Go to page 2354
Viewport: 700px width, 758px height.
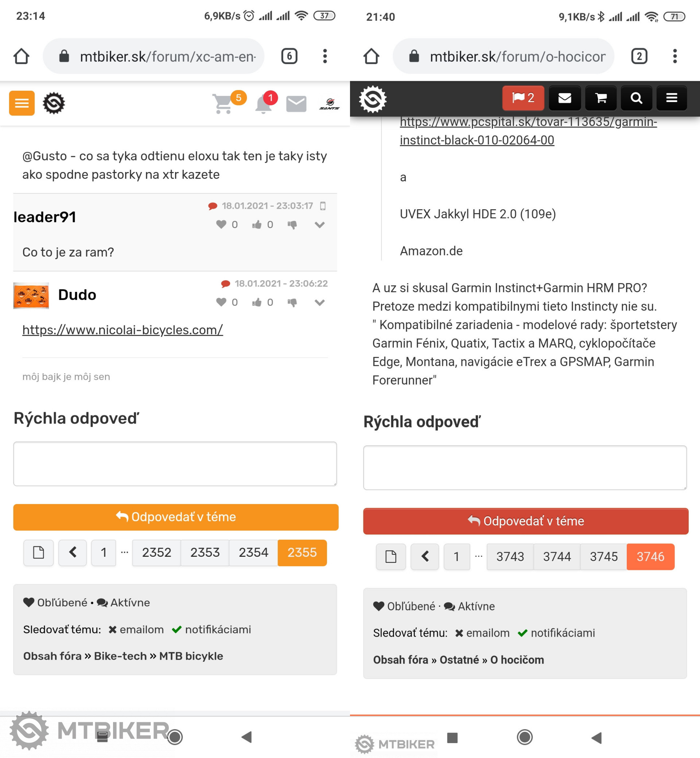pyautogui.click(x=253, y=552)
